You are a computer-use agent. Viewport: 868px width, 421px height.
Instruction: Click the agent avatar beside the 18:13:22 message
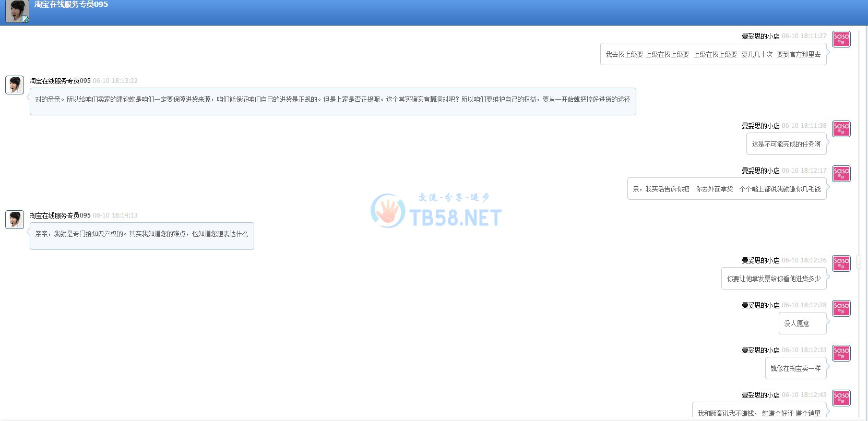(15, 85)
